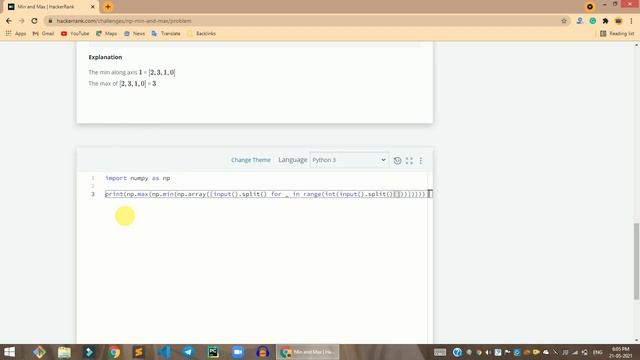Open the Backlinks bookmark folder

201,33
